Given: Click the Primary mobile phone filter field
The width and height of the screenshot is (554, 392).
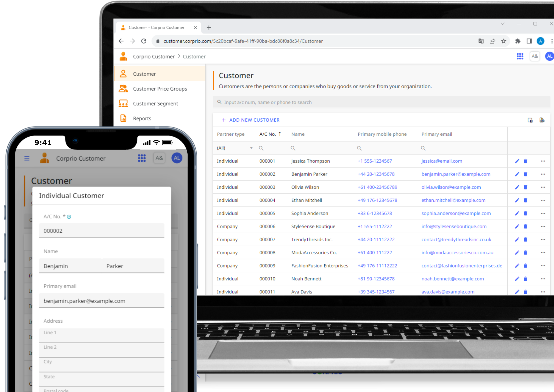Looking at the screenshot, I should point(386,148).
